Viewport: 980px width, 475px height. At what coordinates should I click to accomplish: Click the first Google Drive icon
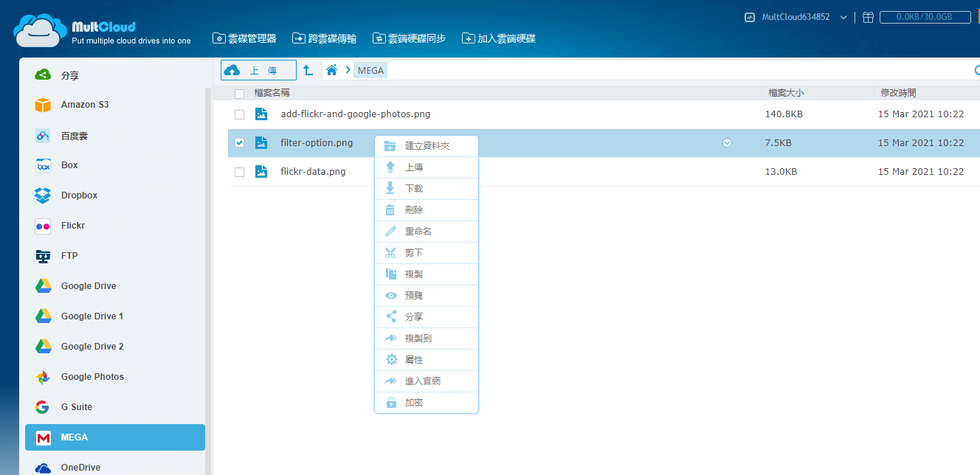tap(43, 286)
